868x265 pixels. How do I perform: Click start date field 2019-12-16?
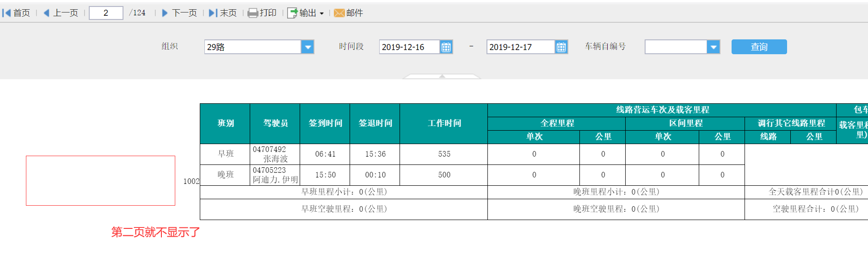pyautogui.click(x=409, y=47)
